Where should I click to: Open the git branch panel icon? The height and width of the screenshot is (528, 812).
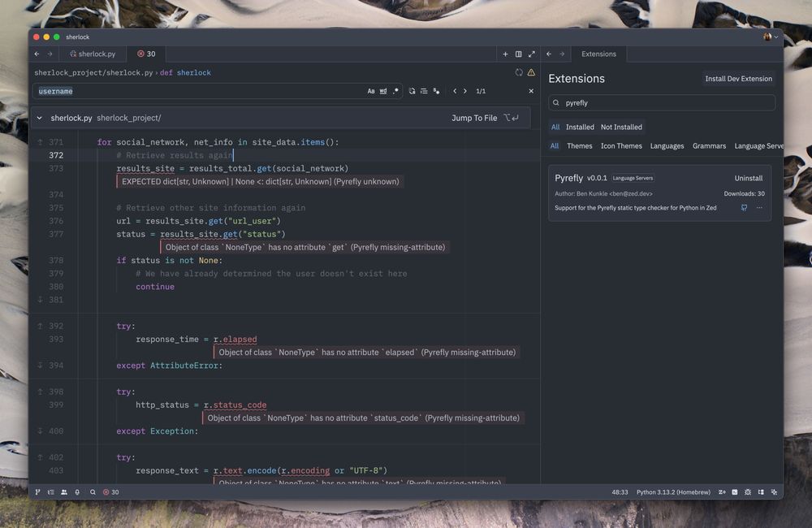point(38,492)
